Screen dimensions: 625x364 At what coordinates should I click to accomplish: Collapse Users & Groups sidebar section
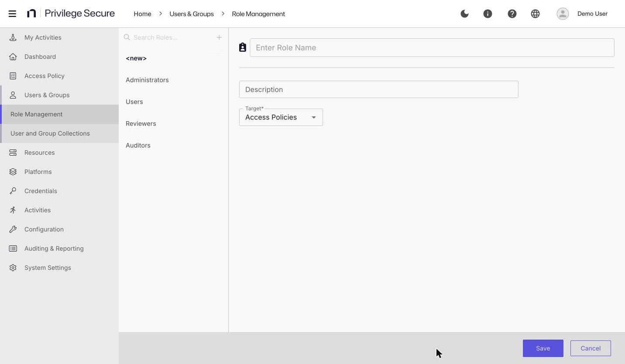coord(59,95)
